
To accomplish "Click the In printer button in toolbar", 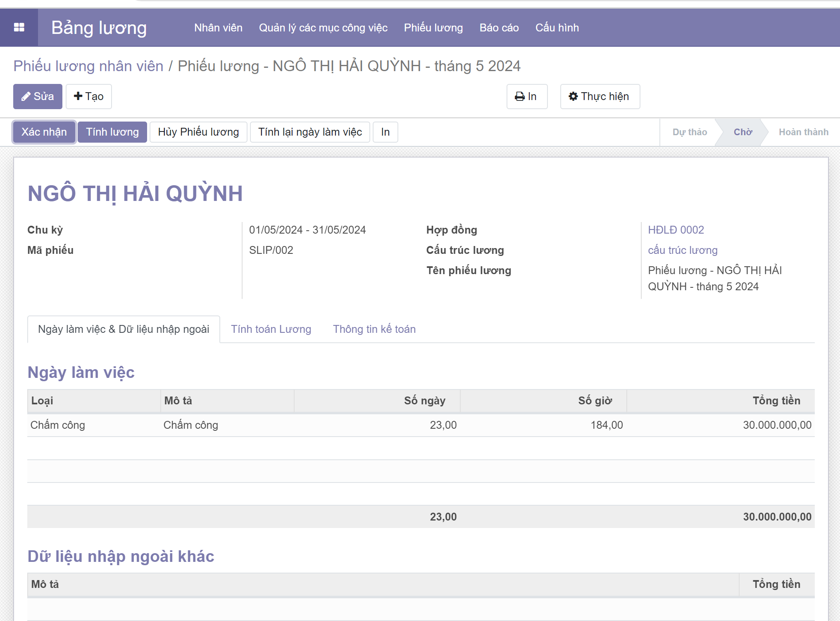I will pyautogui.click(x=526, y=96).
